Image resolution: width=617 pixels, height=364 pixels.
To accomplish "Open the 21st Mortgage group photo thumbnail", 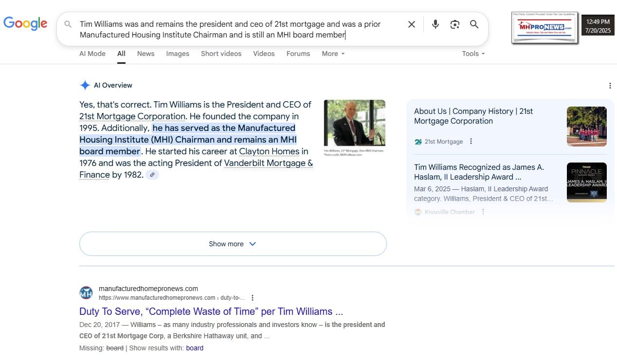I will [587, 127].
